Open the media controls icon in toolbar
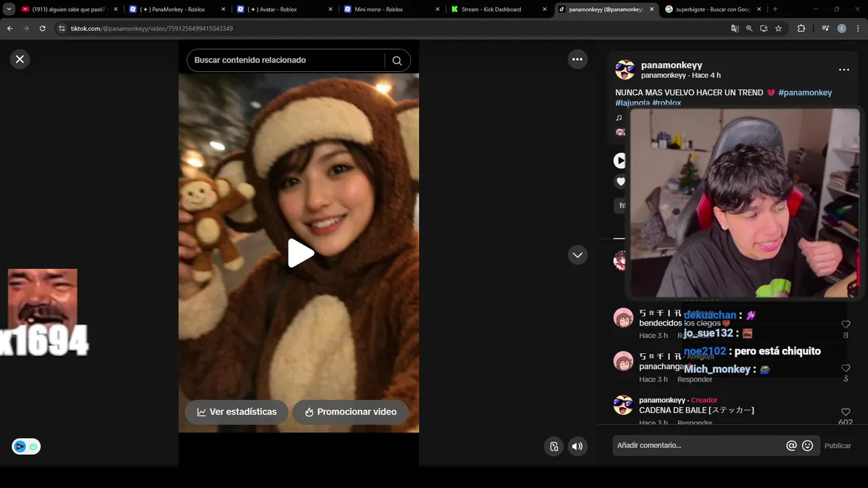The width and height of the screenshot is (868, 488). click(825, 28)
